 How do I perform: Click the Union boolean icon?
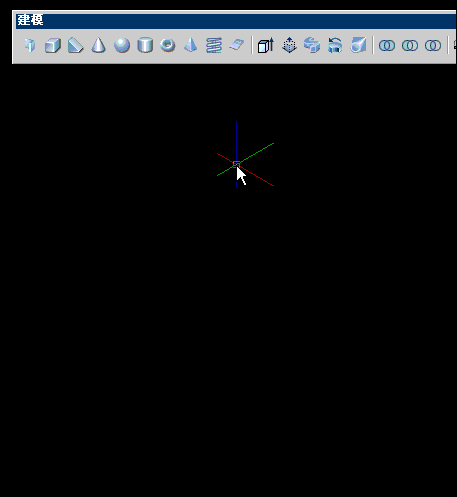[x=387, y=45]
